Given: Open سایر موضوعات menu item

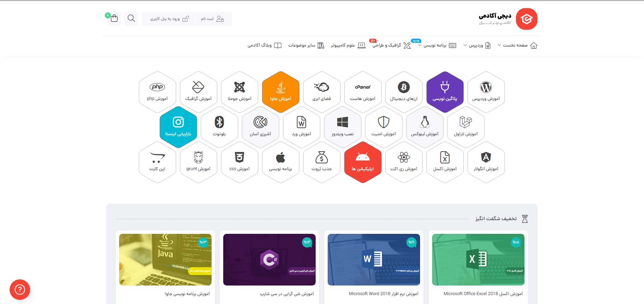Looking at the screenshot, I should [x=306, y=46].
